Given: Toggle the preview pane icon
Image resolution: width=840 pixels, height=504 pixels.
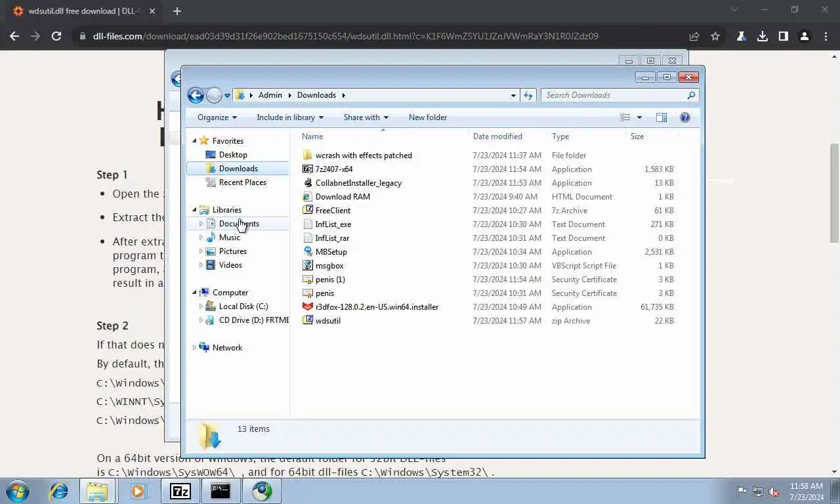Looking at the screenshot, I should point(661,117).
